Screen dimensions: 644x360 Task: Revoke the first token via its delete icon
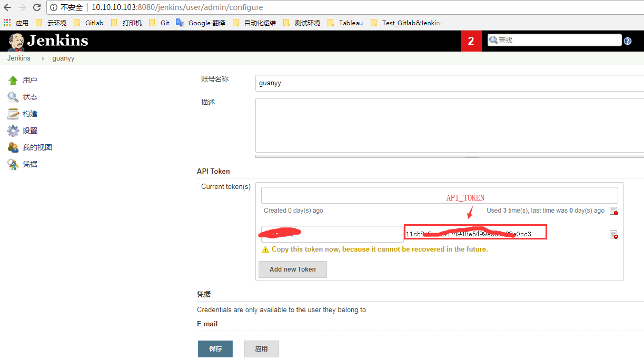(613, 211)
